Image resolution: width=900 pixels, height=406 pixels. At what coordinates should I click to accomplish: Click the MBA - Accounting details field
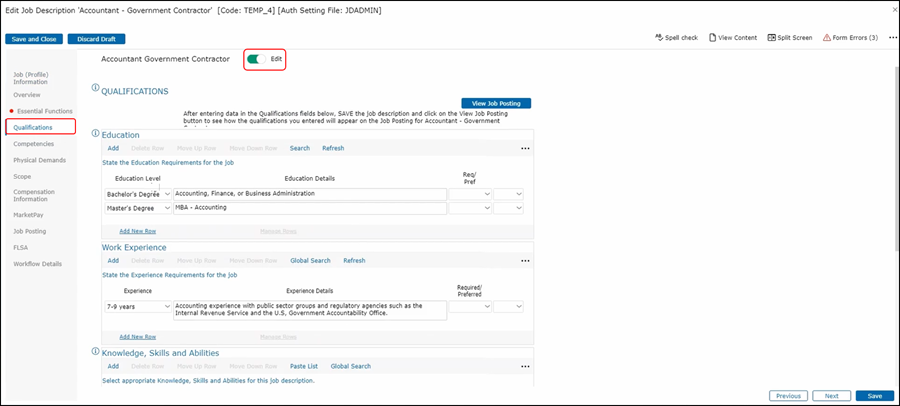[x=309, y=208]
